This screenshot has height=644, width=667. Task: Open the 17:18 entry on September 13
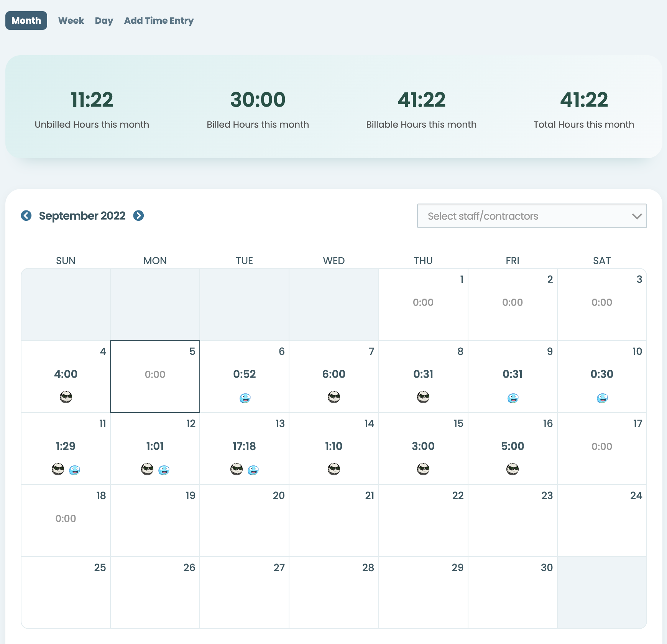point(244,446)
